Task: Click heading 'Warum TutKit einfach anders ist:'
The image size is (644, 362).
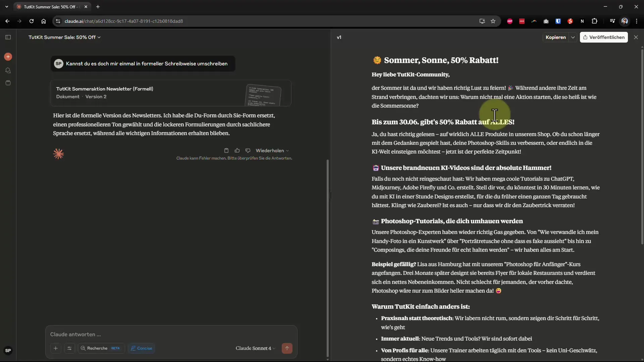Action: point(421,307)
